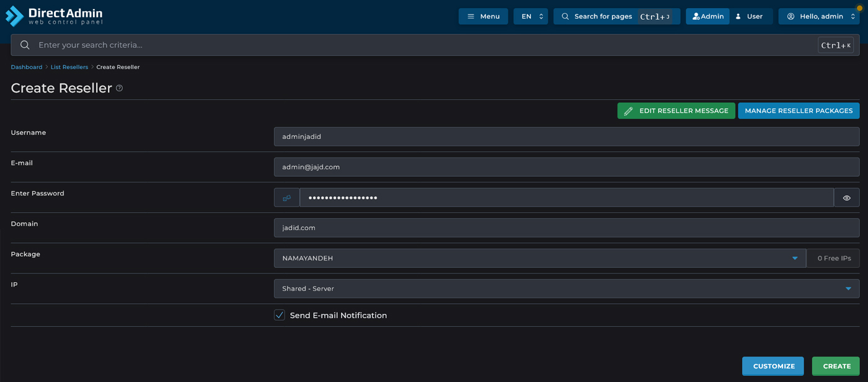Click into the Username input field
Image resolution: width=868 pixels, height=382 pixels.
point(566,137)
